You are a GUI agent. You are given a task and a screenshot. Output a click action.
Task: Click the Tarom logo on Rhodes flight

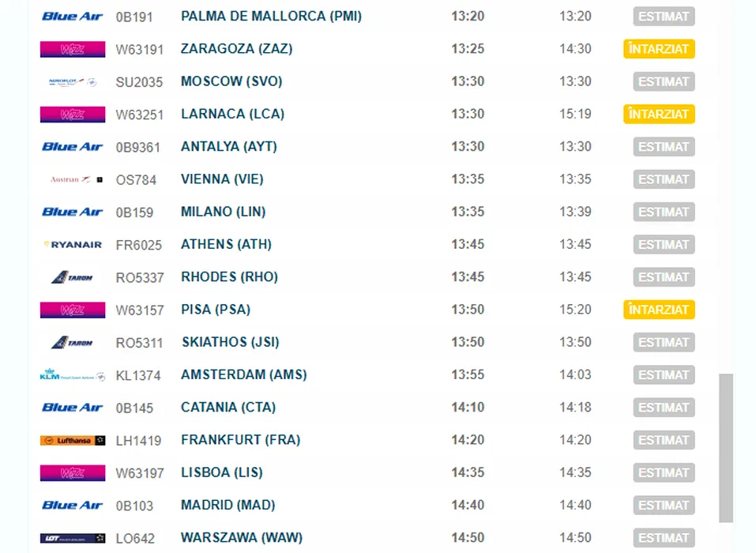[72, 277]
